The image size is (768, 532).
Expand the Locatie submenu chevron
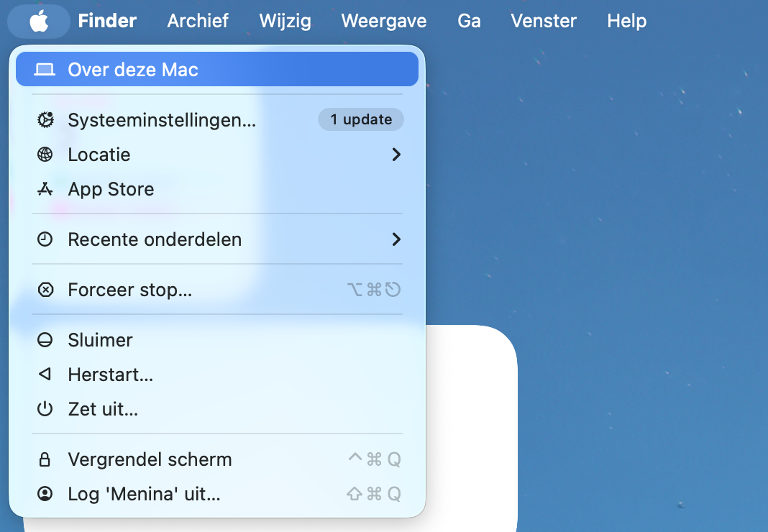click(x=396, y=155)
